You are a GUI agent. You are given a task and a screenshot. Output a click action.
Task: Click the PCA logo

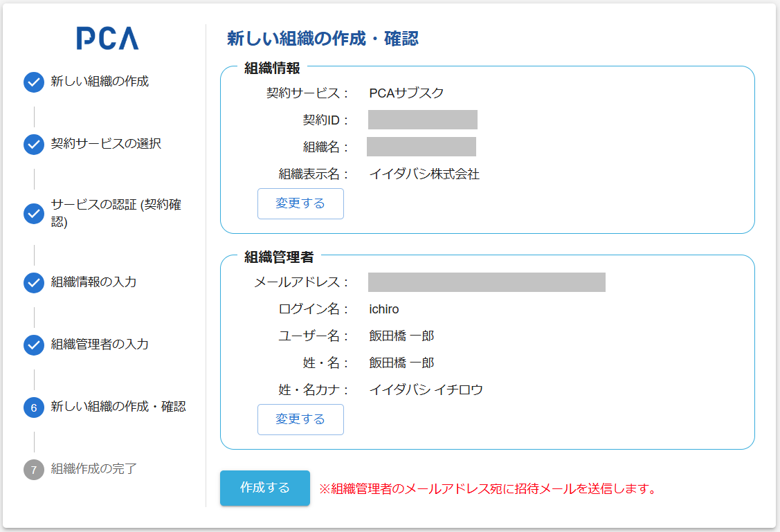click(107, 38)
